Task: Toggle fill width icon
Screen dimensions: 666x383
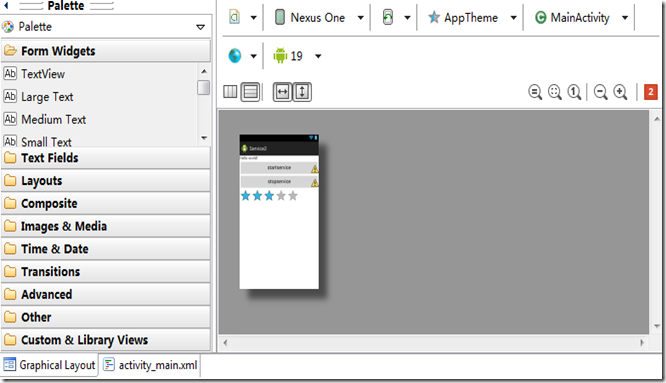Action: tap(282, 92)
